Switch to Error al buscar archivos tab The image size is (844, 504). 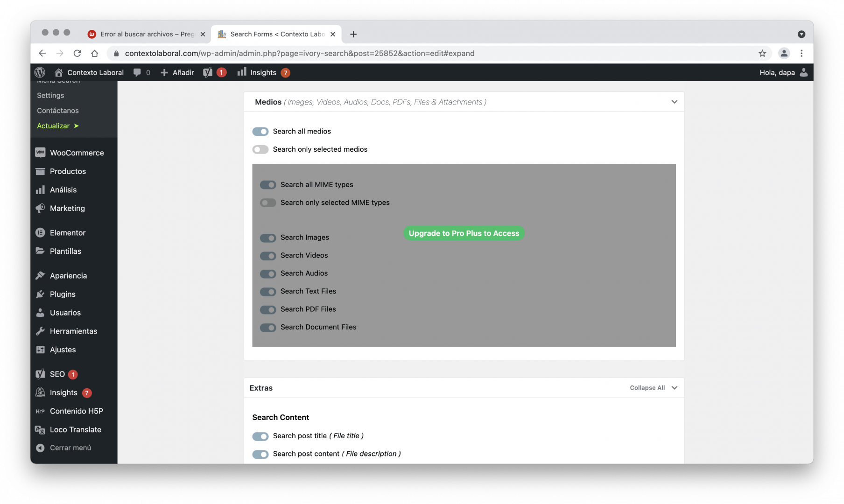pyautogui.click(x=147, y=34)
